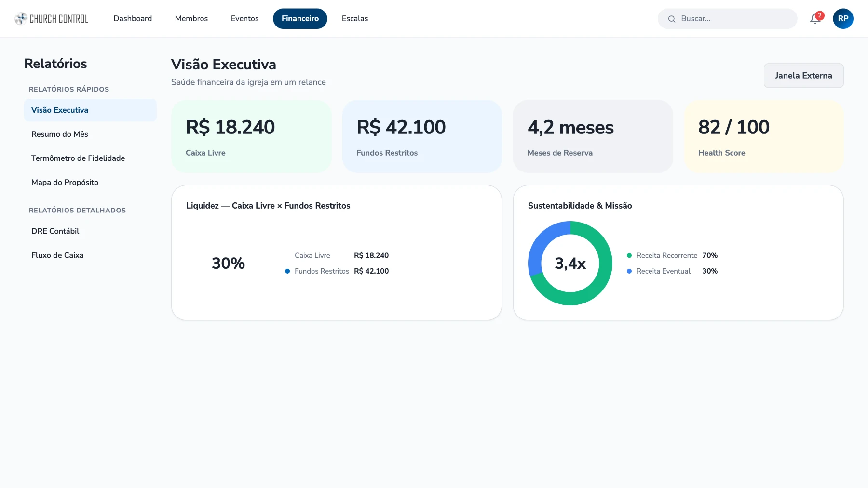Click the 30% liquidity value

[x=228, y=264]
